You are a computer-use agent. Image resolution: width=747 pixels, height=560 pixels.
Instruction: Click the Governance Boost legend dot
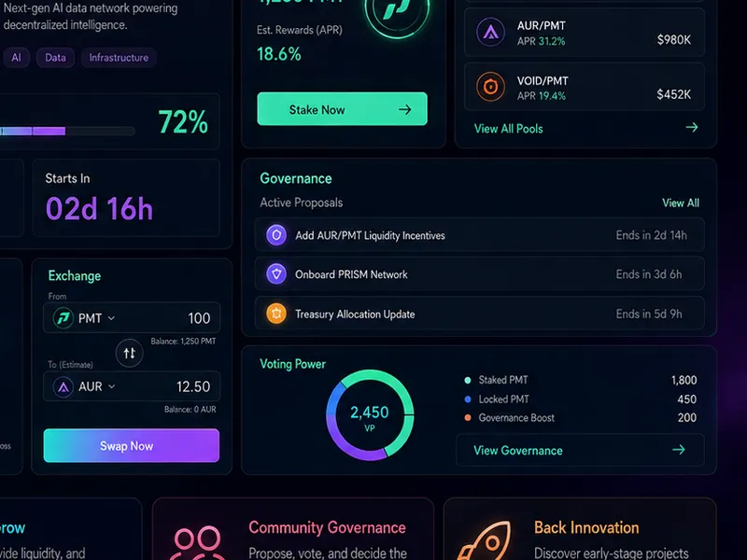[x=468, y=417]
